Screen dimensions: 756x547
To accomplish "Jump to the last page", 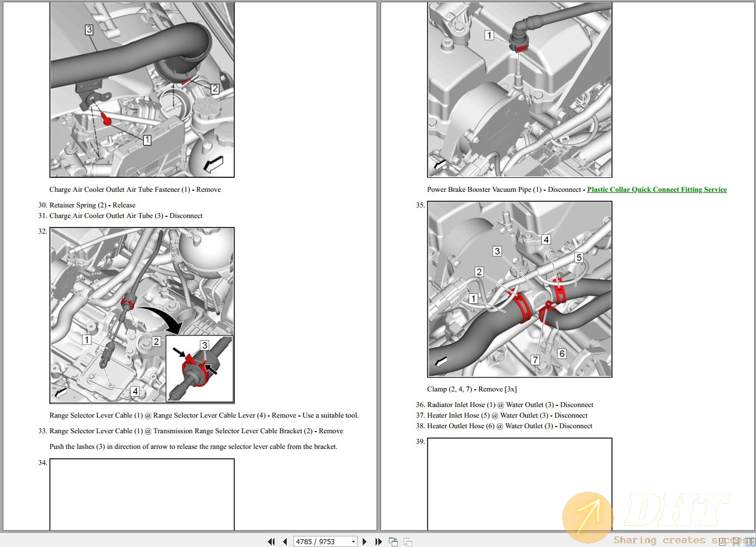I will pyautogui.click(x=378, y=541).
